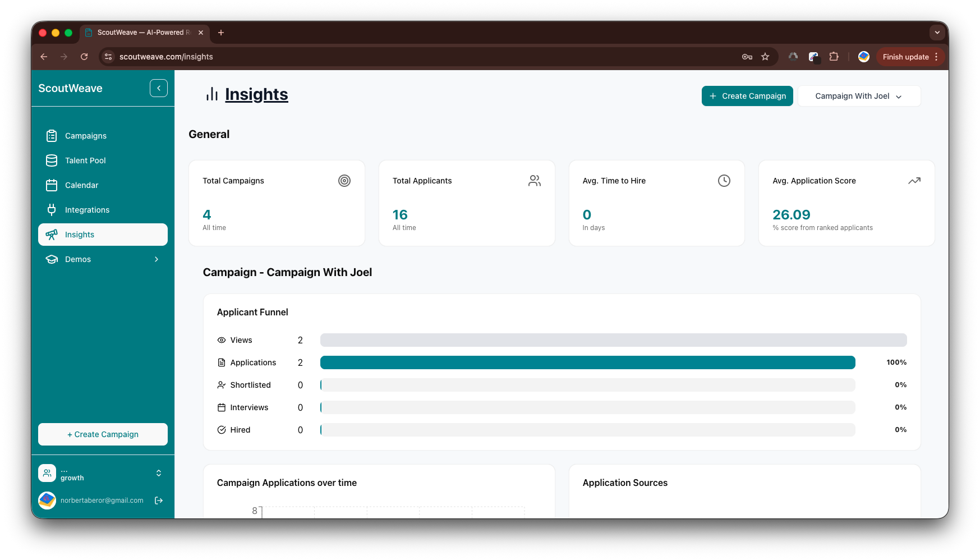
Task: Click the Integrations plug icon
Action: pos(52,210)
